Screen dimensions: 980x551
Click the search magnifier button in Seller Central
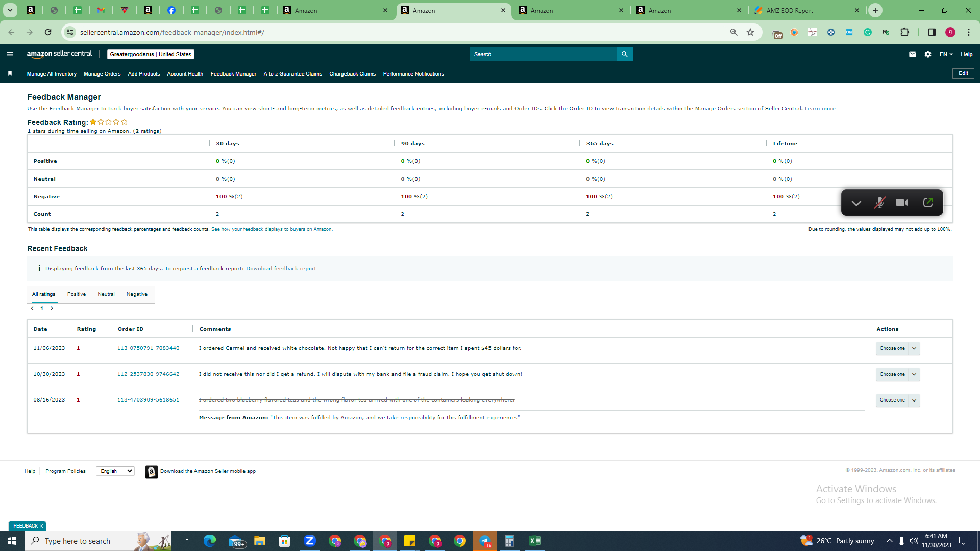[x=624, y=54]
